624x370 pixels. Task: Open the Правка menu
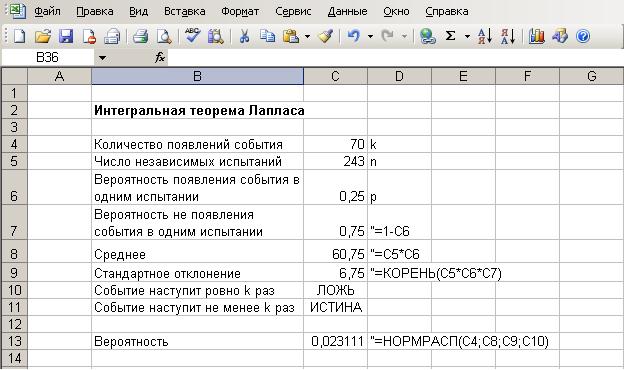coord(95,11)
